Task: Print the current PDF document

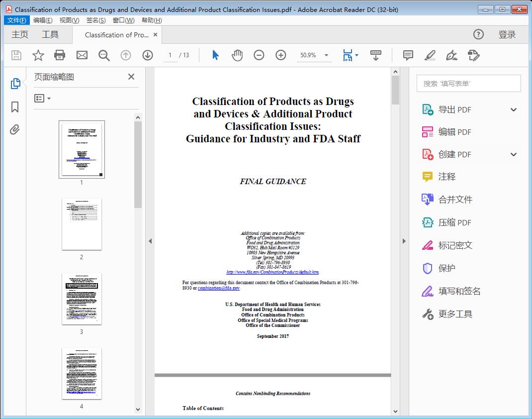Action: 60,55
